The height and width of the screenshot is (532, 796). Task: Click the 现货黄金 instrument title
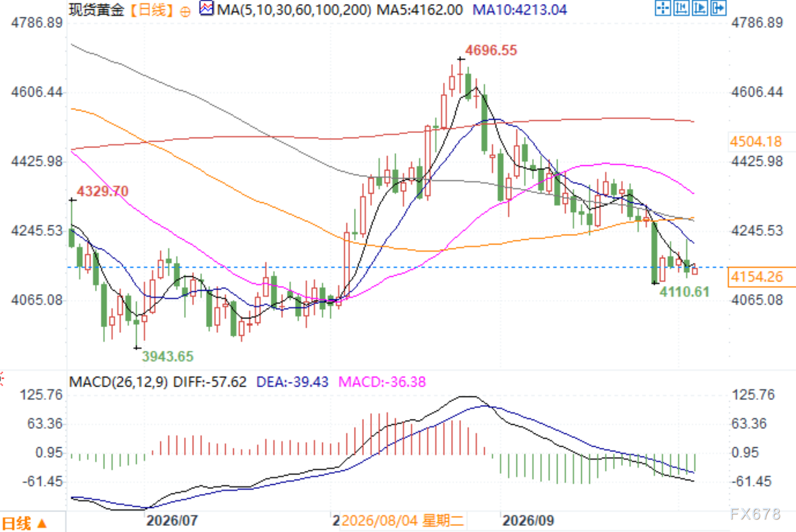point(97,10)
